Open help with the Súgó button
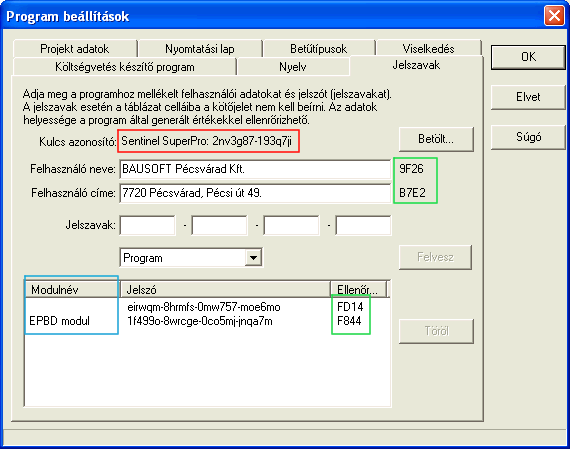The width and height of the screenshot is (570, 449). click(x=528, y=137)
